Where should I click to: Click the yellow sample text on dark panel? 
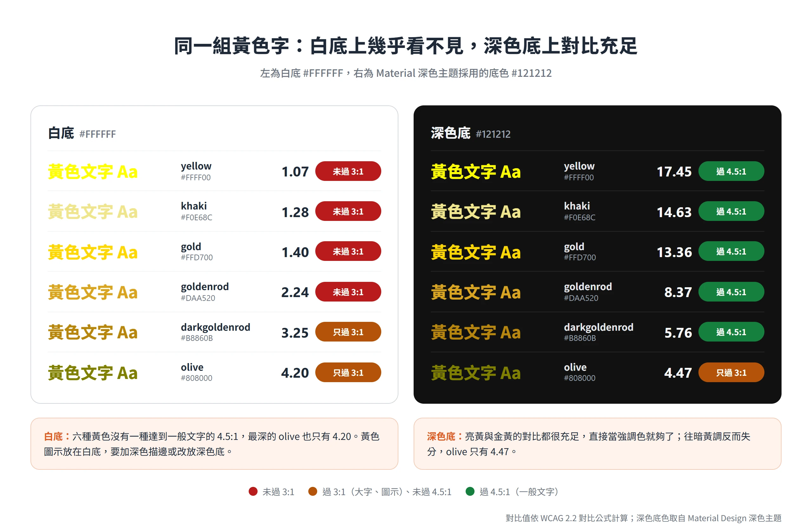(475, 171)
